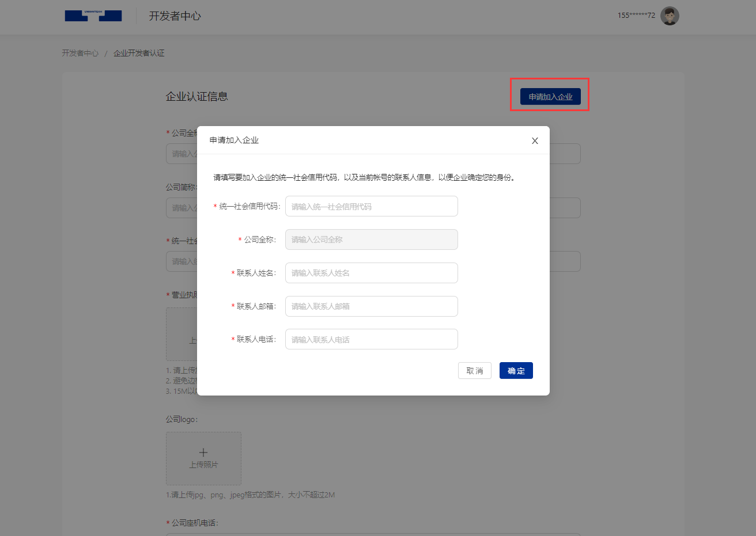The height and width of the screenshot is (536, 756).
Task: Click the background 公司简称 field behind the dialog
Action: point(565,208)
